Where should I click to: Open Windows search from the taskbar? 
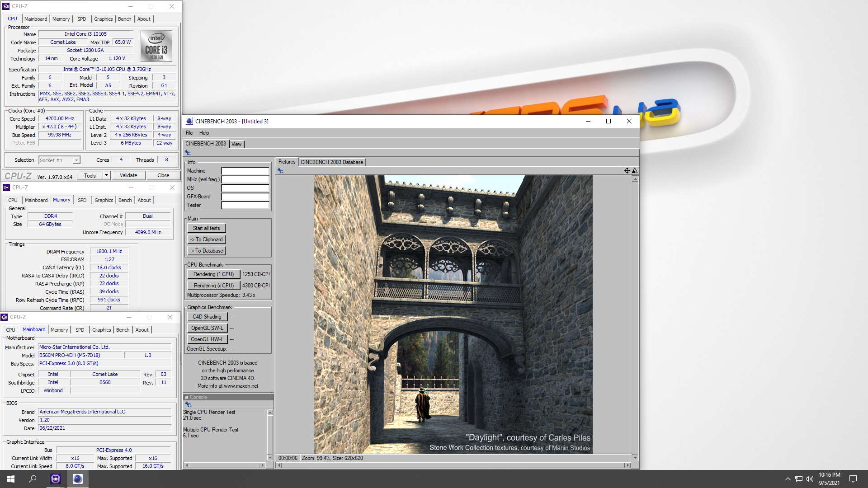tap(33, 479)
